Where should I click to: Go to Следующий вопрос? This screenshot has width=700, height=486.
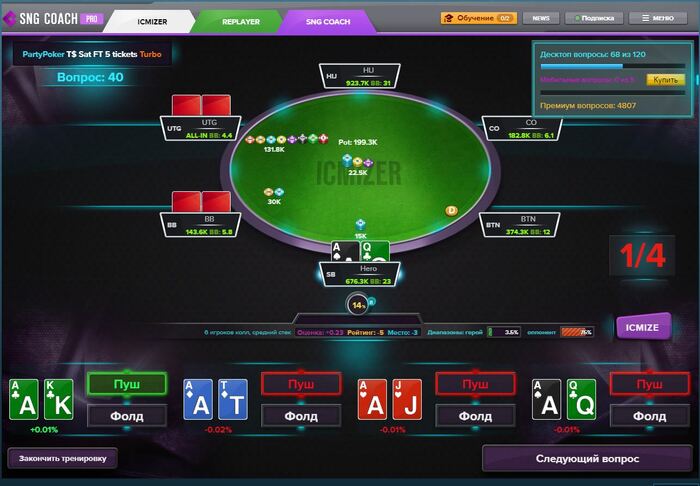(x=587, y=459)
